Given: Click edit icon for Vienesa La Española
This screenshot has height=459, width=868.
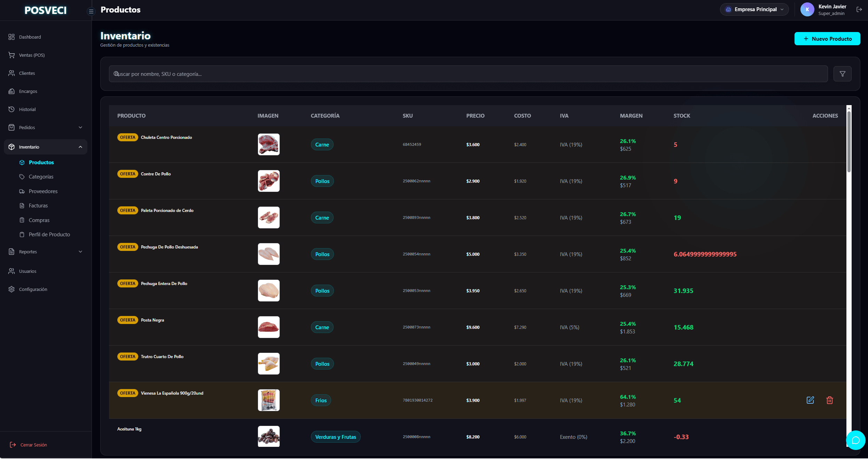Looking at the screenshot, I should [x=810, y=400].
